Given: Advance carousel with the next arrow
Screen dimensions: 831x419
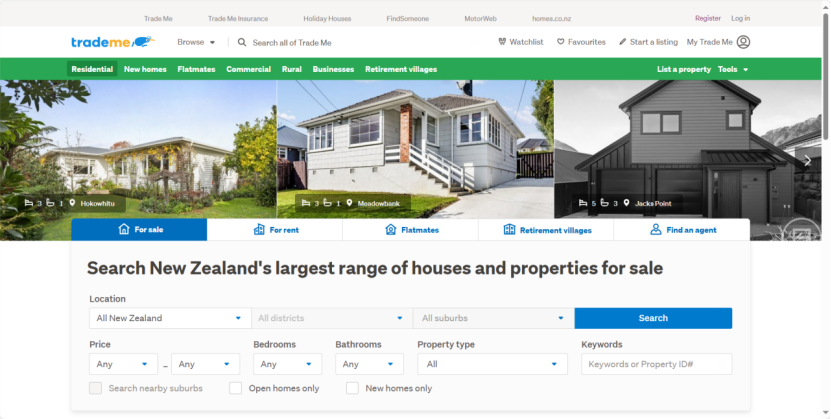Looking at the screenshot, I should pyautogui.click(x=807, y=161).
